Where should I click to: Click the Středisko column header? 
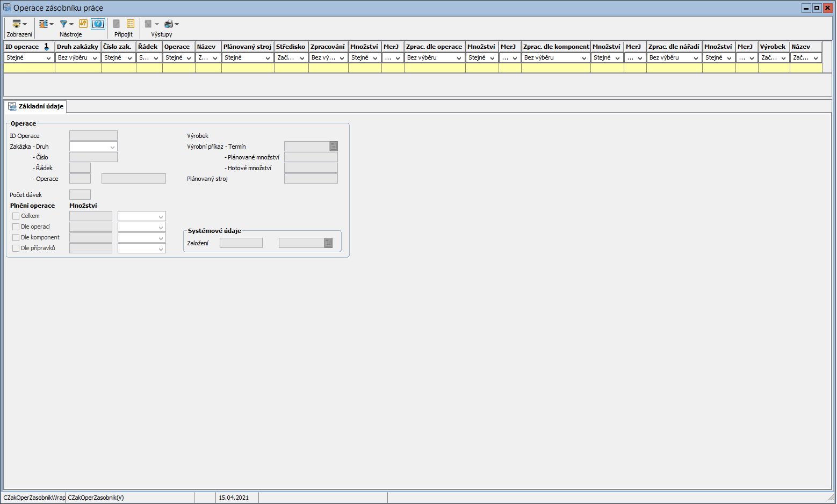point(291,47)
